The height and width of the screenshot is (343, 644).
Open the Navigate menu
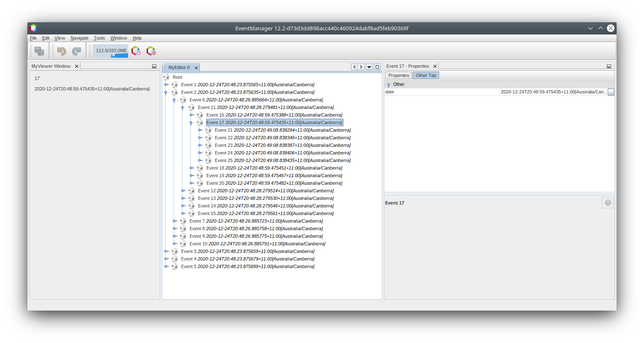click(79, 38)
